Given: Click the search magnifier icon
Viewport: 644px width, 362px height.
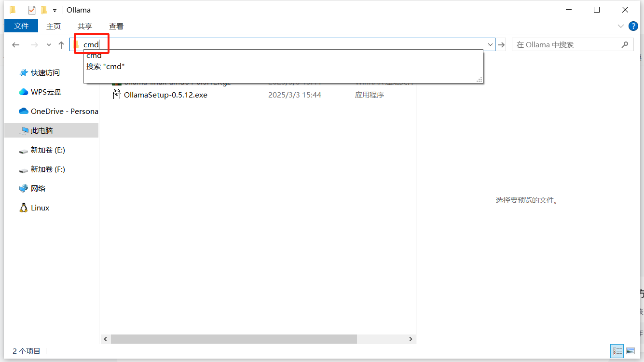Looking at the screenshot, I should pyautogui.click(x=625, y=44).
